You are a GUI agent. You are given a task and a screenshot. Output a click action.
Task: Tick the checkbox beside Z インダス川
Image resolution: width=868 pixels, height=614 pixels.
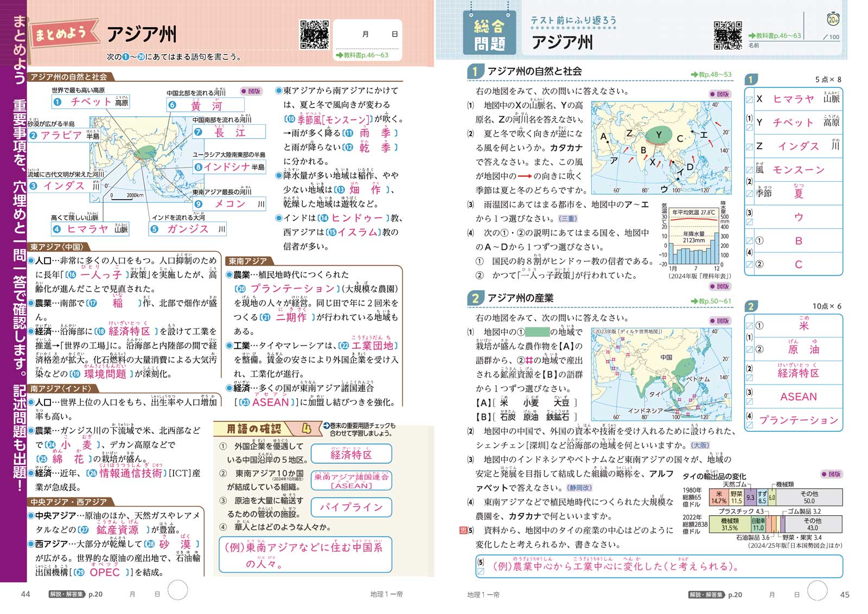[x=749, y=146]
